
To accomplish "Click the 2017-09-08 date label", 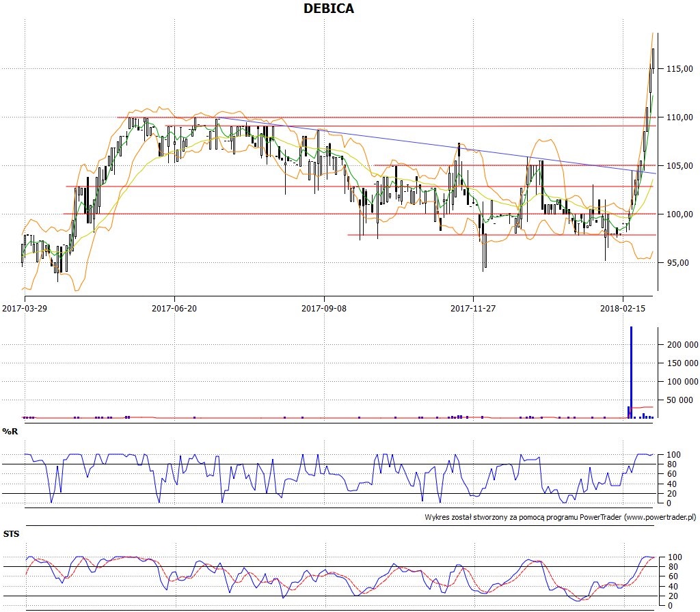I will pos(323,308).
